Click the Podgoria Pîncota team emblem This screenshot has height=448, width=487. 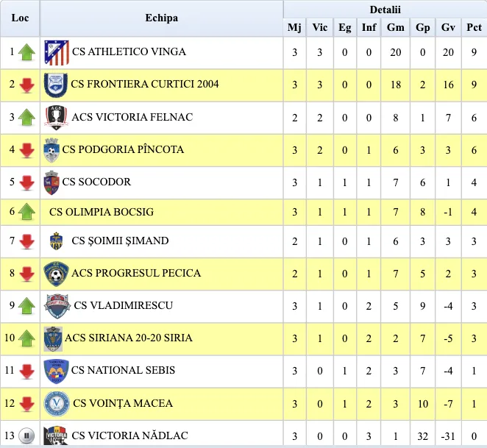[x=51, y=150]
